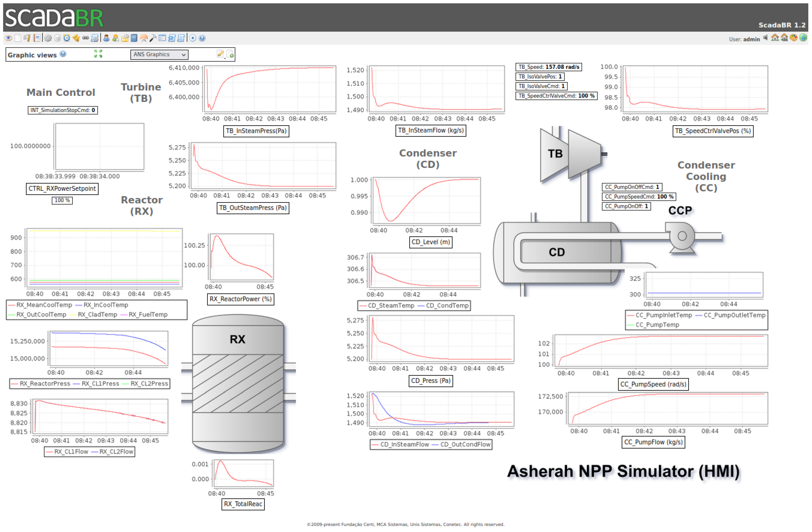Click the Alarms flag icon in toolbar
Image resolution: width=812 pixels, height=532 pixels.
[x=27, y=38]
